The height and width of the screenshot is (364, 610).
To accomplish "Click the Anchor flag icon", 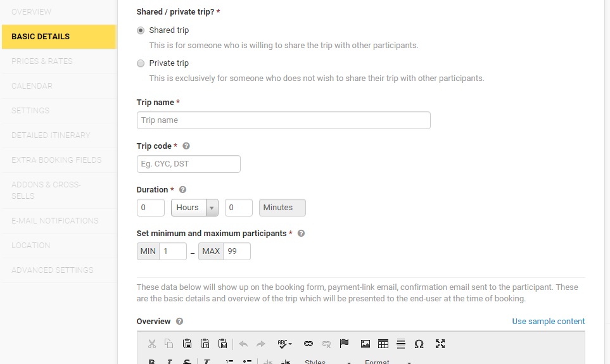I will pyautogui.click(x=344, y=344).
